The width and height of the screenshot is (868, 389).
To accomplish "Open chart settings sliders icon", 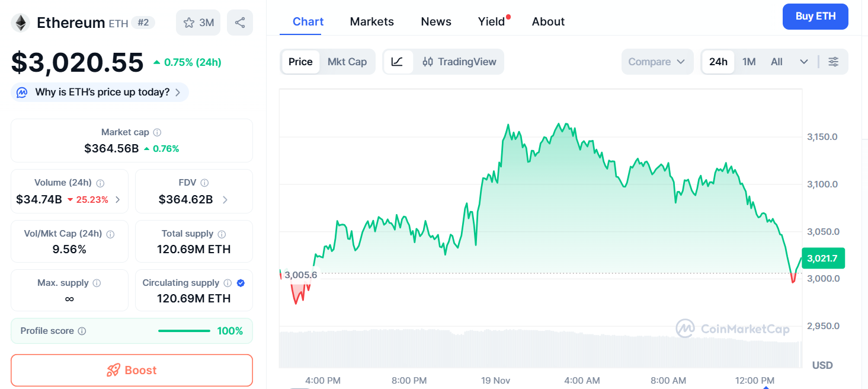I will pyautogui.click(x=833, y=62).
